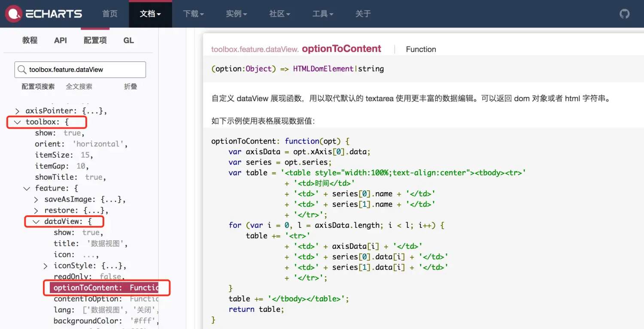This screenshot has height=329, width=644.
Task: Open the 下载 dropdown menu
Action: pyautogui.click(x=193, y=14)
